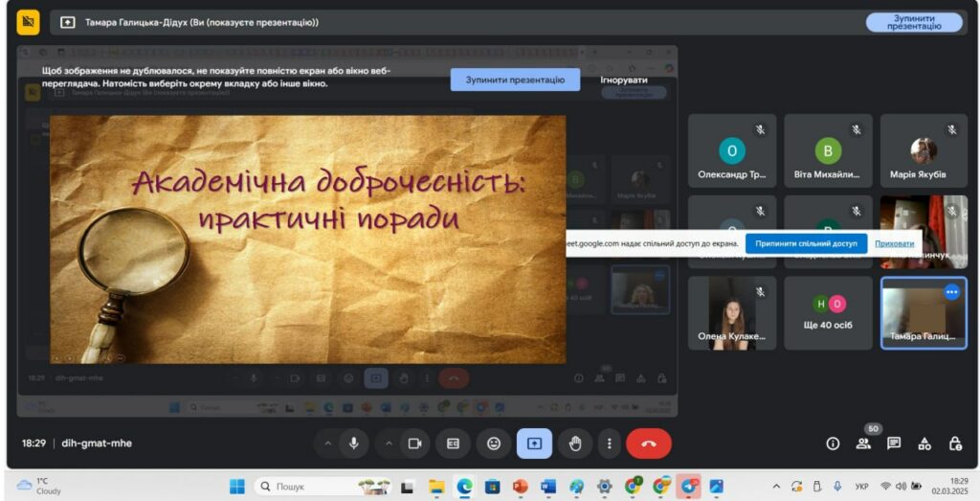Toggle the camera on or off
The width and height of the screenshot is (980, 501).
coord(415,444)
